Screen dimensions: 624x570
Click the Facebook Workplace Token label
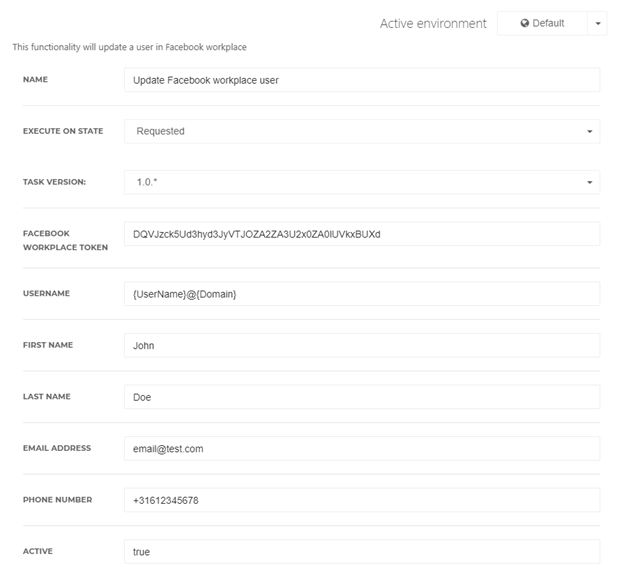[x=65, y=240]
